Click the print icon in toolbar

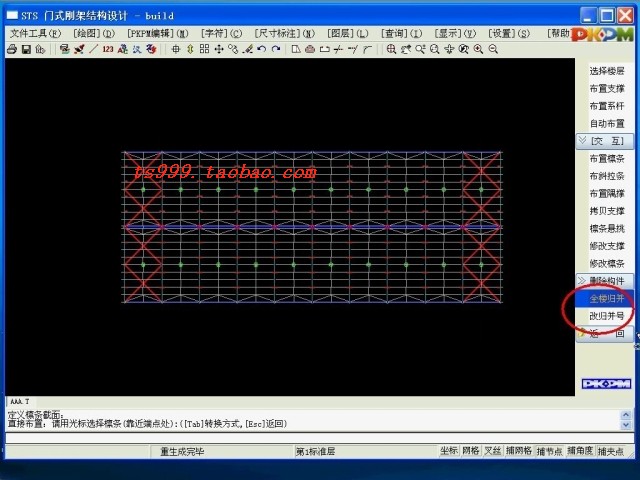pos(12,49)
